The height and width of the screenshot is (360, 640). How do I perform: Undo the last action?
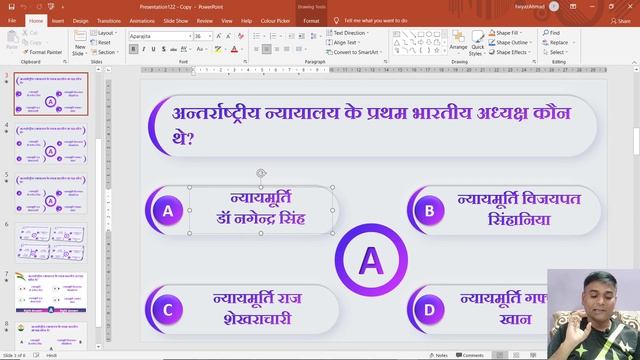point(24,7)
